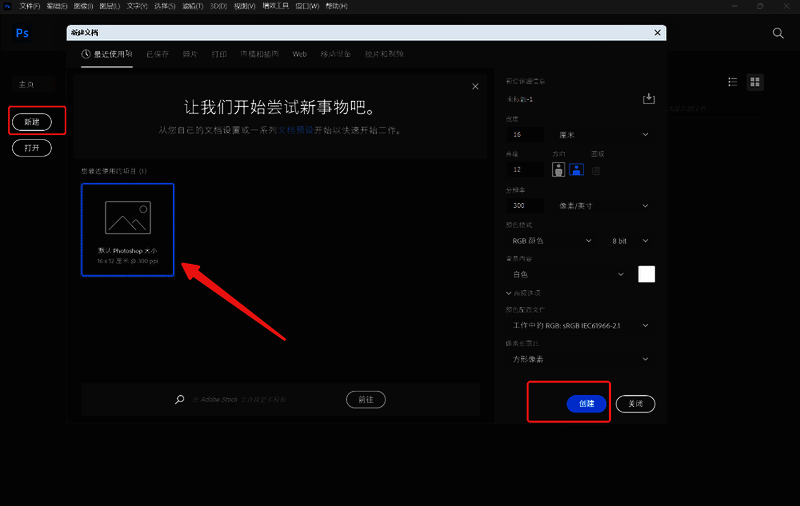Screen dimensions: 800x506
Task: Click the 打开 button on the home screen
Action: tap(32, 148)
